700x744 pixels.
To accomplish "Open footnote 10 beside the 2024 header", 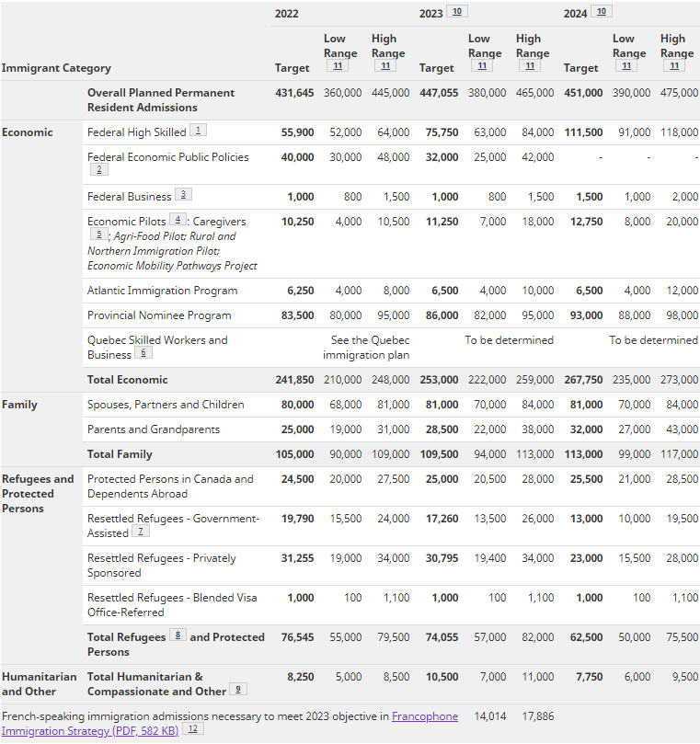I will pyautogui.click(x=602, y=11).
